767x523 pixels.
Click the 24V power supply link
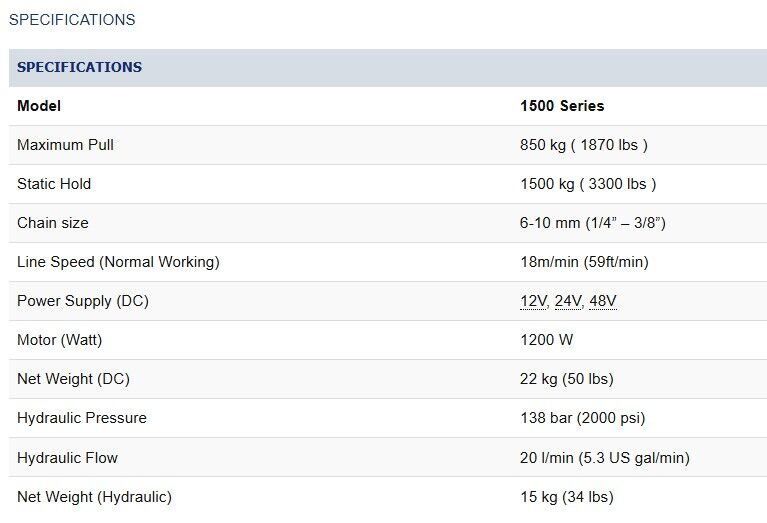pyautogui.click(x=569, y=301)
